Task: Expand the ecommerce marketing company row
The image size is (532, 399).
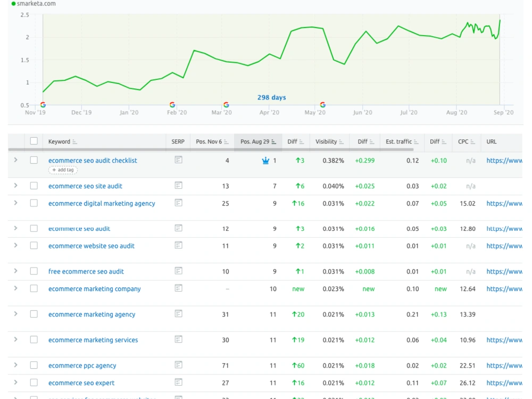Action: click(x=15, y=288)
